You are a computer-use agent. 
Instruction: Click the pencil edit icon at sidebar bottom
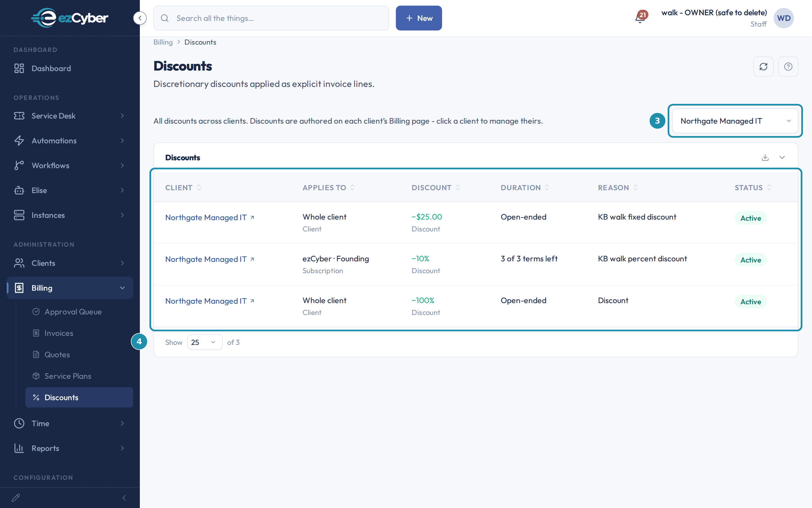tap(16, 498)
